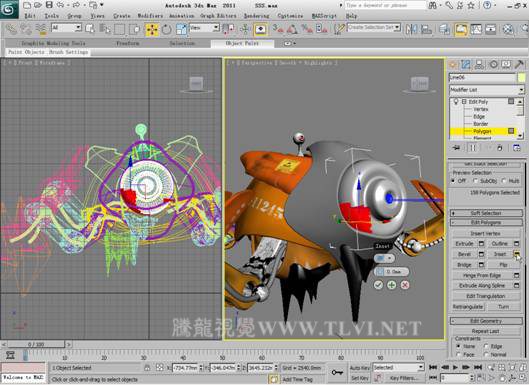Screen dimensions: 529x385
Task: Click the red X Cancel on Inset caddy
Action: (405, 285)
